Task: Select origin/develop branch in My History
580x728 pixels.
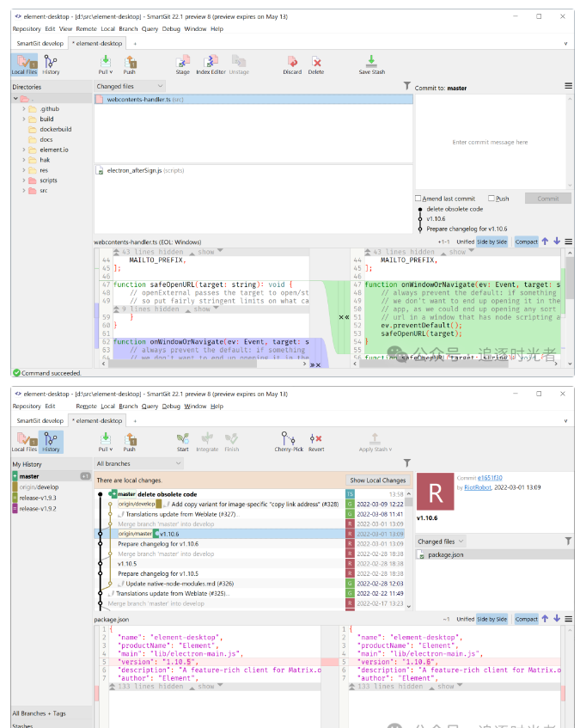Action: (x=39, y=487)
